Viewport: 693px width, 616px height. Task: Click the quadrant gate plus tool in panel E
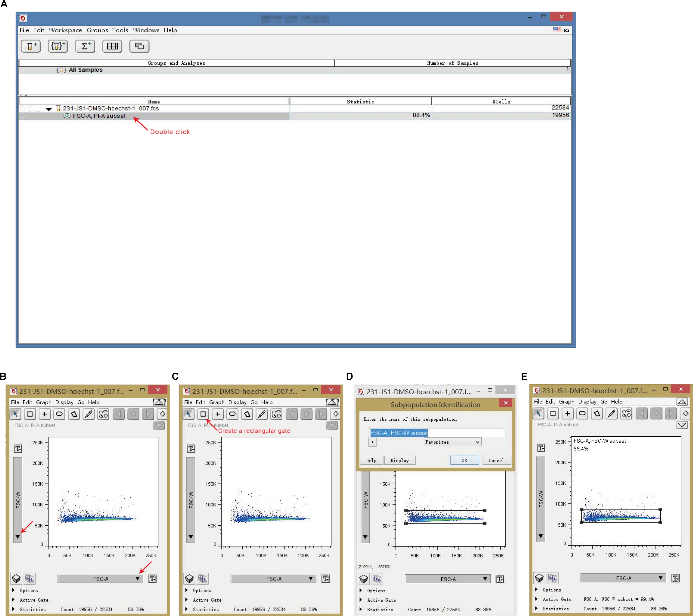pyautogui.click(x=568, y=413)
